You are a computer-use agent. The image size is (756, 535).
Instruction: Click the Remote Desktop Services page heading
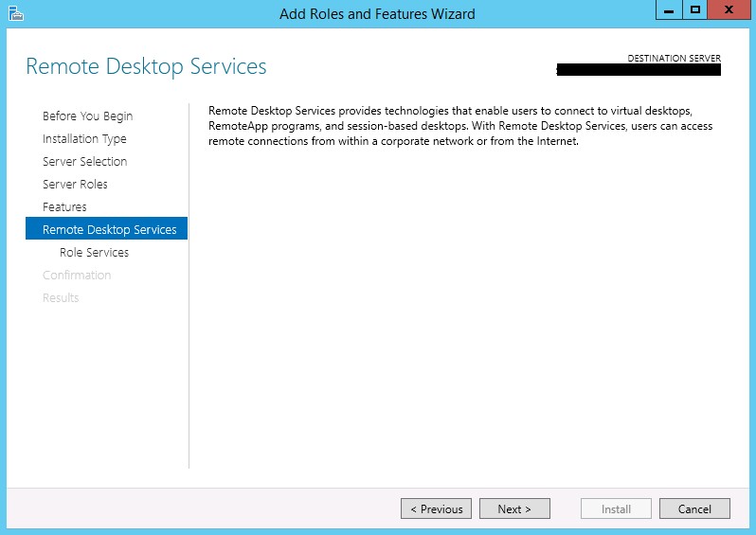click(146, 66)
